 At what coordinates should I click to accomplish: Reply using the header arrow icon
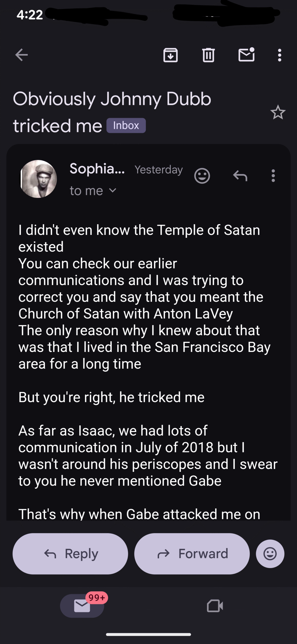(240, 176)
